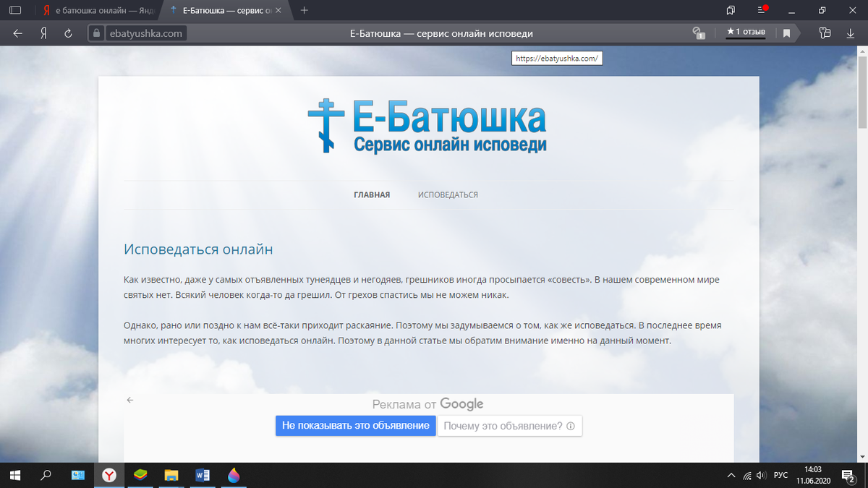Screen dimensions: 868x488
Task: Open the tab collections icon
Action: (731, 10)
